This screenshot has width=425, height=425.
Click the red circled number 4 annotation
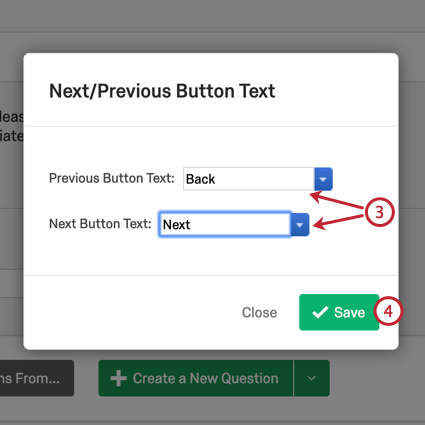point(388,311)
